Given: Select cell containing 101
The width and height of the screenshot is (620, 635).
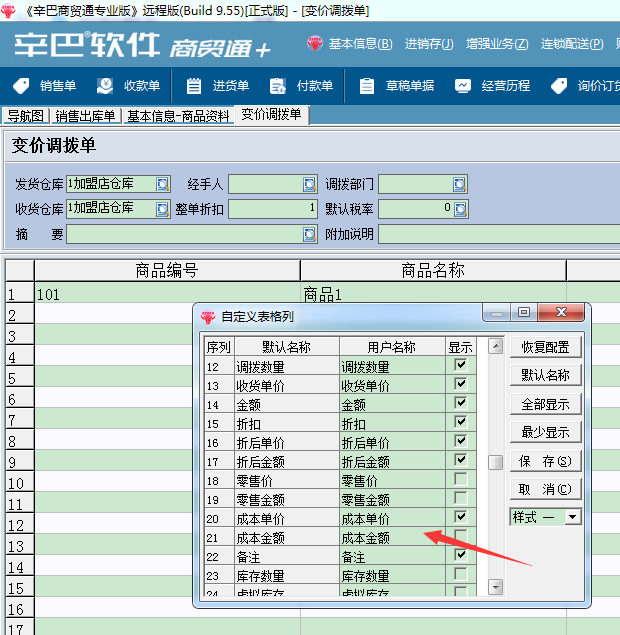Looking at the screenshot, I should pos(167,294).
